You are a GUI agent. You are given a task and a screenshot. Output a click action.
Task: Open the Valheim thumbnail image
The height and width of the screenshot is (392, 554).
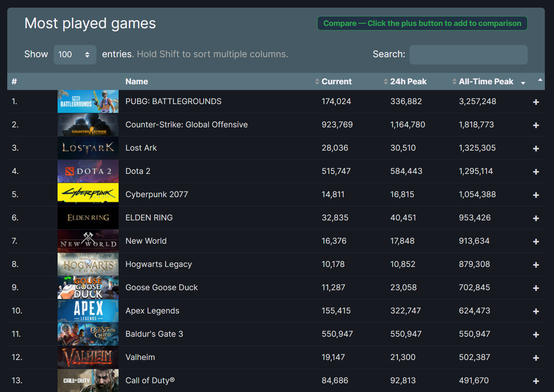point(88,357)
